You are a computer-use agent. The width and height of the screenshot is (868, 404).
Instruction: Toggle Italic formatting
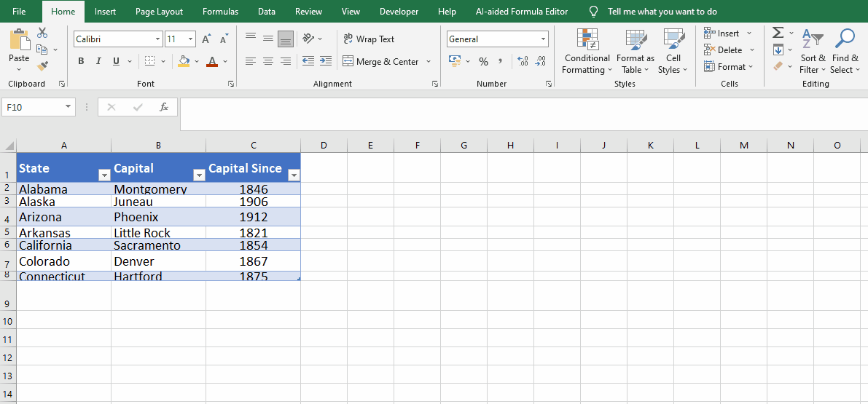pos(98,61)
